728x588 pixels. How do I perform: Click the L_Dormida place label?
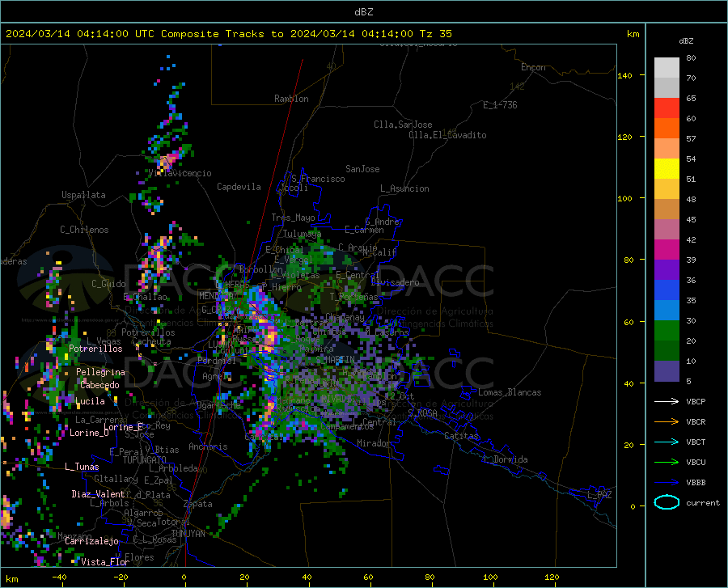505,460
